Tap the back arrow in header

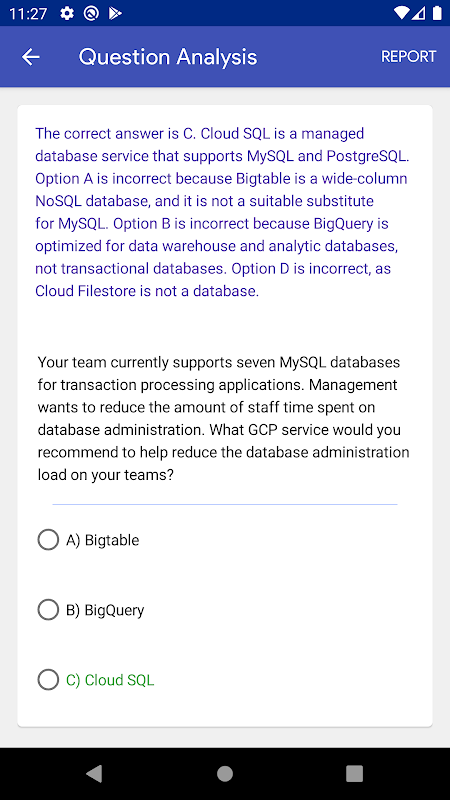31,57
